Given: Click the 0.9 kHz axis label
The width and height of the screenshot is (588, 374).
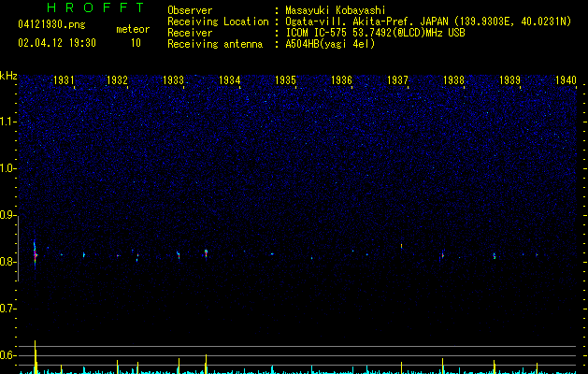Looking at the screenshot, I should coord(7,215).
